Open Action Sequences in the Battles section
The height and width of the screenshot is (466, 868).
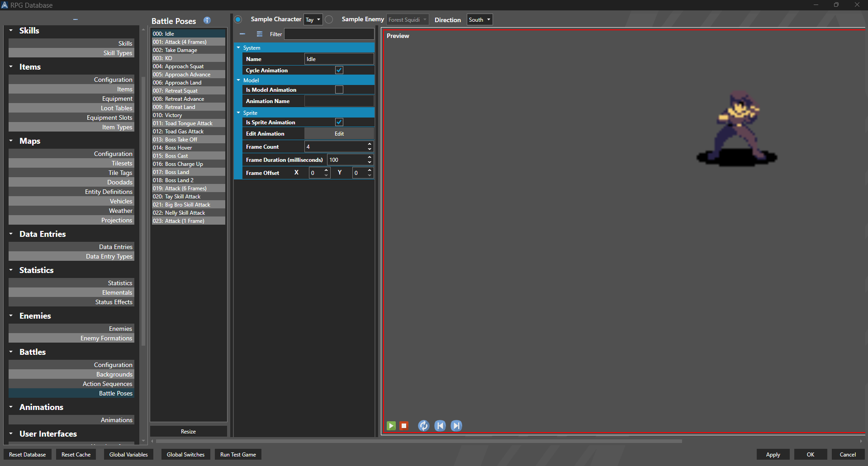107,384
